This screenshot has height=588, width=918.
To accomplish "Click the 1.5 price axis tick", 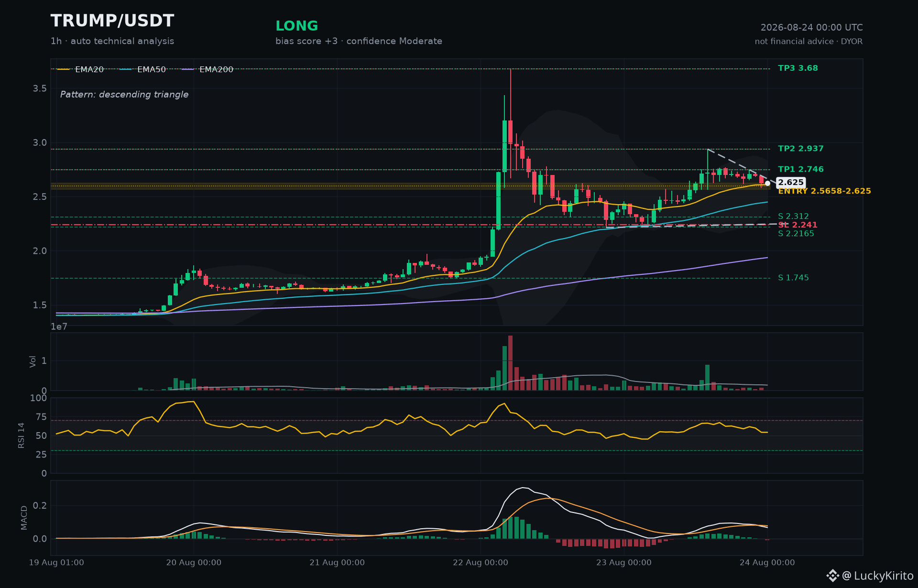I will pyautogui.click(x=40, y=305).
